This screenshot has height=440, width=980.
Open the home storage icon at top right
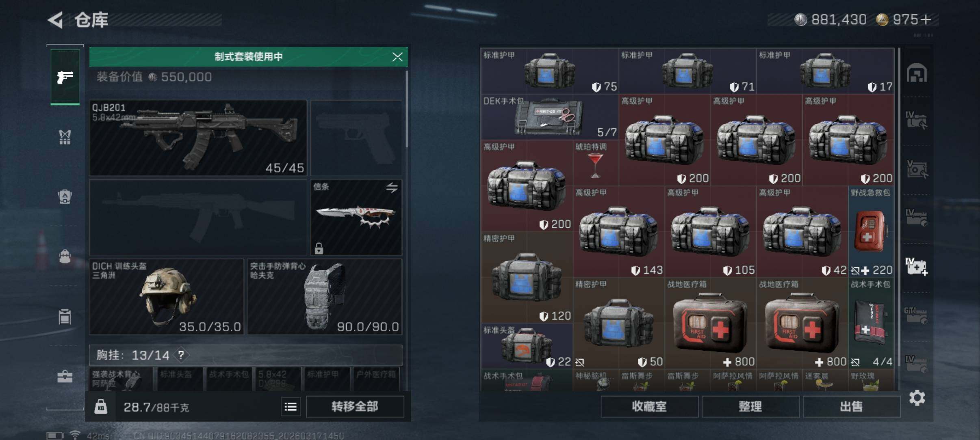point(917,73)
